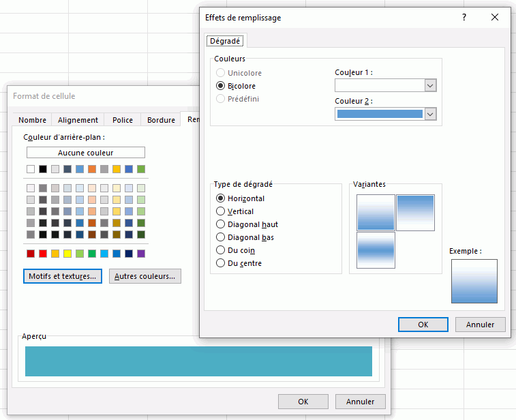Pick the black swatch in theme colors row
516x420 pixels.
[x=43, y=169]
